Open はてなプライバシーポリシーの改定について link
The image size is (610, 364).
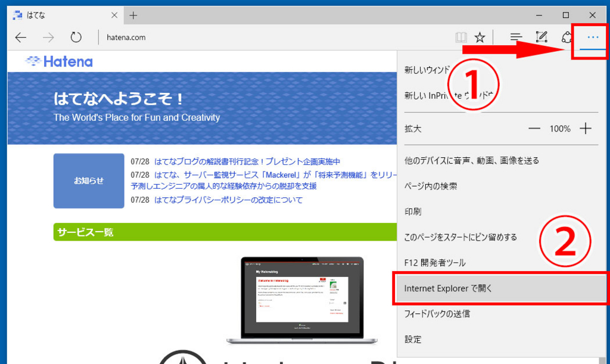pos(228,200)
